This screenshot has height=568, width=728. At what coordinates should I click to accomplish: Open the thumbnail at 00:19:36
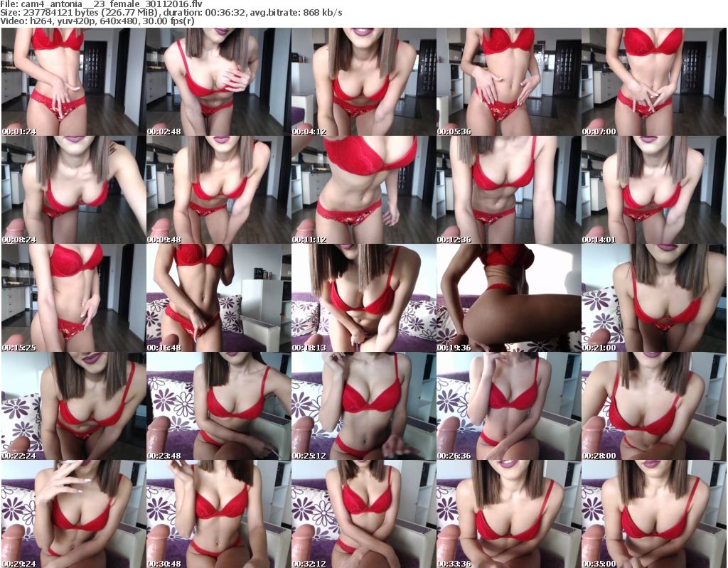pyautogui.click(x=508, y=298)
